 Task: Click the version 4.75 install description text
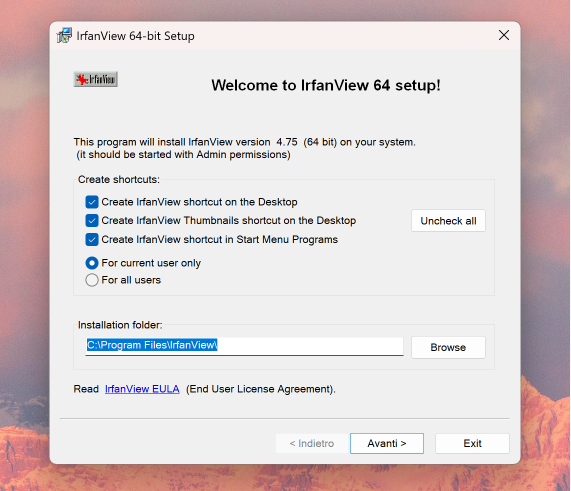244,142
